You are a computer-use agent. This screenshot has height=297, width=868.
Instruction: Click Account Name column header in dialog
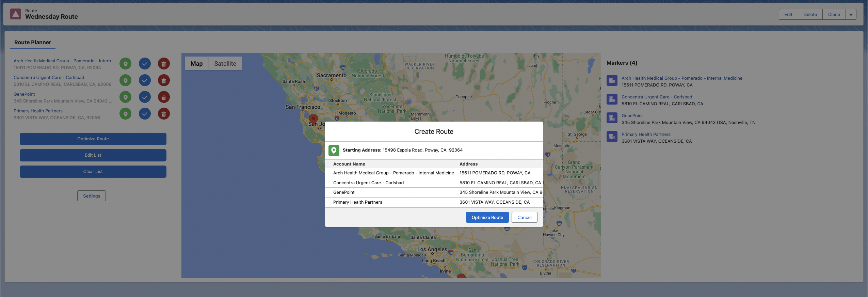349,164
